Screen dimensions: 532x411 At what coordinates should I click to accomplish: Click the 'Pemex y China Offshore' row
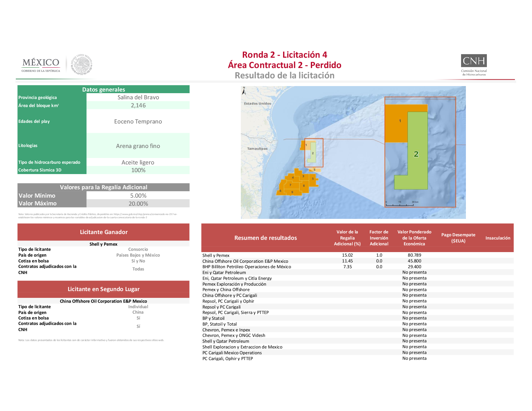point(357,290)
